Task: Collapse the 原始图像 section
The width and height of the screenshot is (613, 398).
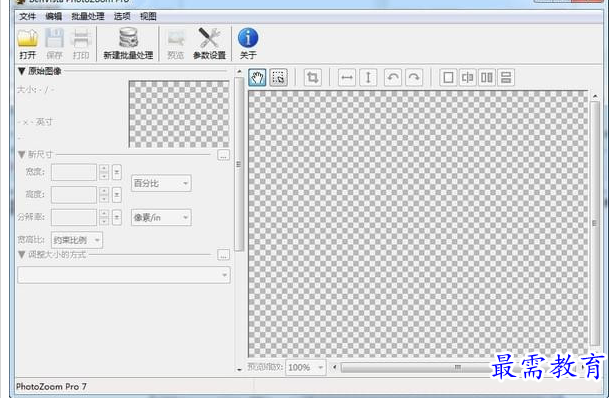Action: 22,71
